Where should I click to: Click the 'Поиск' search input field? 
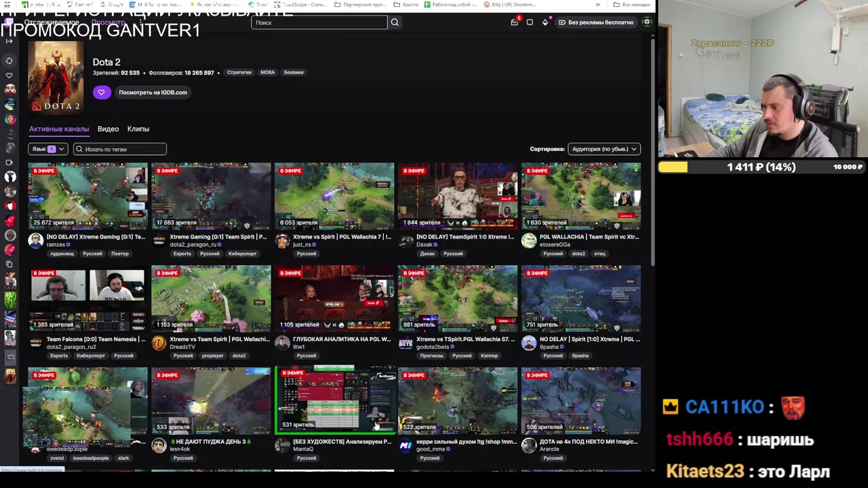(319, 22)
